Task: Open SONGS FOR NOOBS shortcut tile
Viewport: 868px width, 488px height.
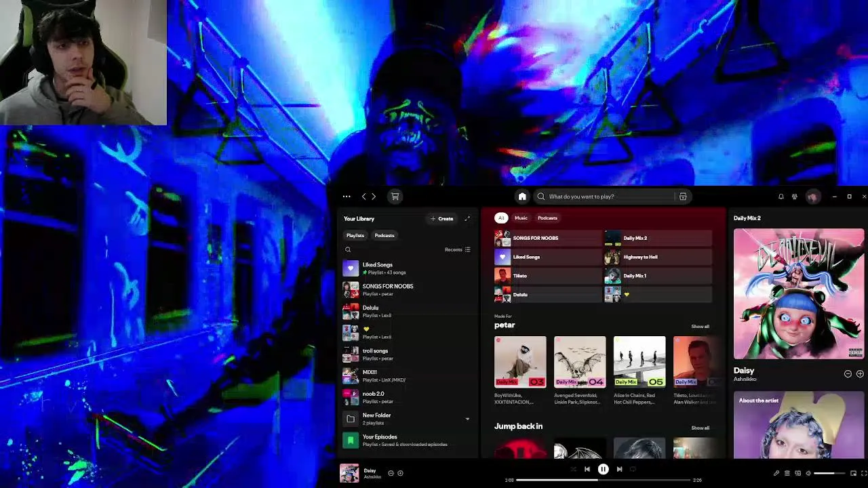Action: (548, 238)
